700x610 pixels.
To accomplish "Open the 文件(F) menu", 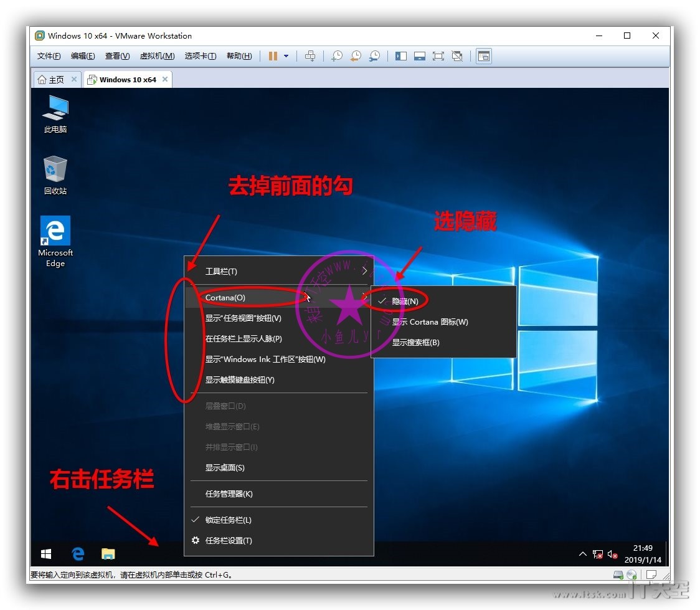I will [49, 56].
